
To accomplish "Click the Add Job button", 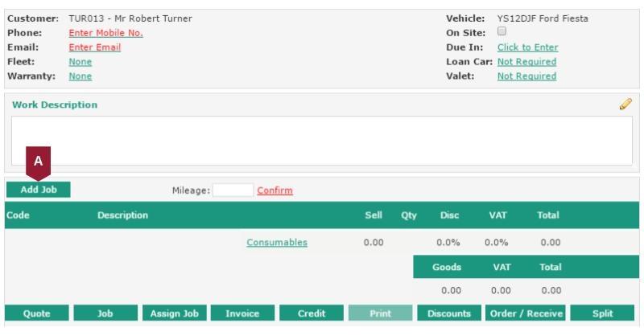I will pyautogui.click(x=38, y=191).
